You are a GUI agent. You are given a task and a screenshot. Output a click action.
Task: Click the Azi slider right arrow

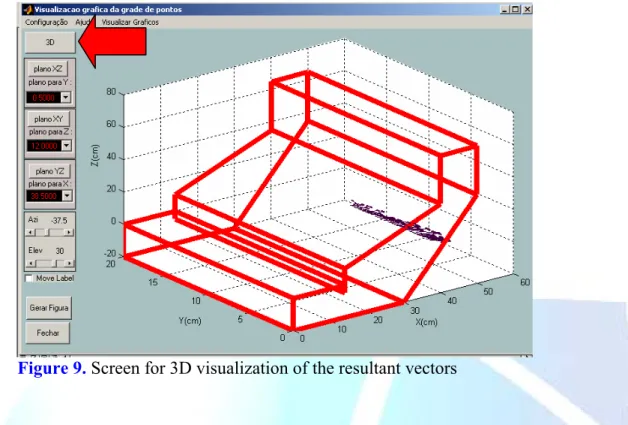point(69,232)
